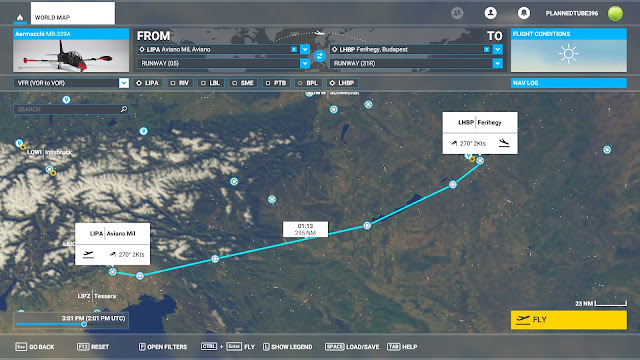Open the player profile icon
This screenshot has width=640, height=360.
(x=491, y=13)
